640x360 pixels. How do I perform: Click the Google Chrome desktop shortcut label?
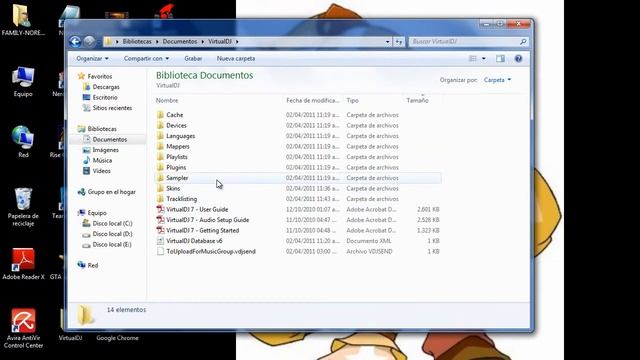pos(117,338)
